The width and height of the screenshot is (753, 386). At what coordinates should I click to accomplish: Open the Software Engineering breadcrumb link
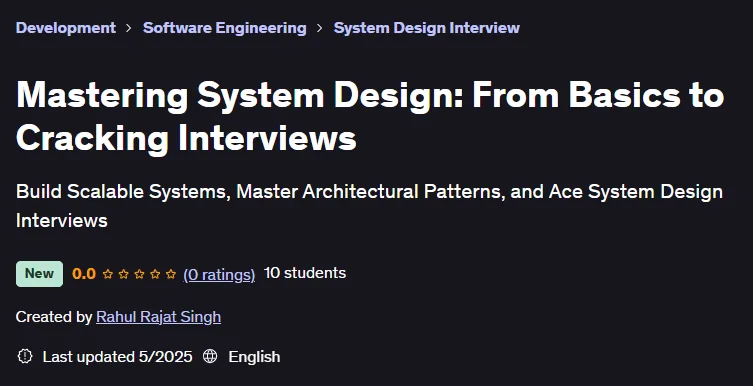coord(225,28)
